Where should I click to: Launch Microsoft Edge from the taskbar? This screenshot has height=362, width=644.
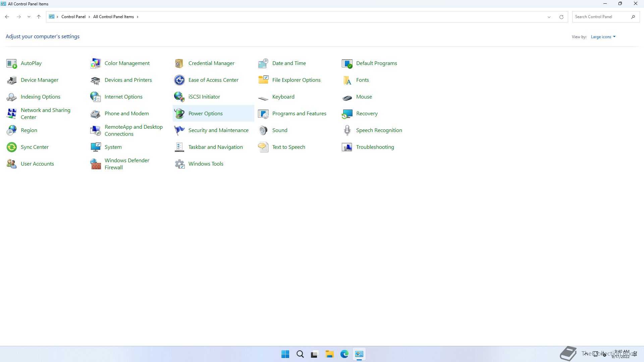344,354
